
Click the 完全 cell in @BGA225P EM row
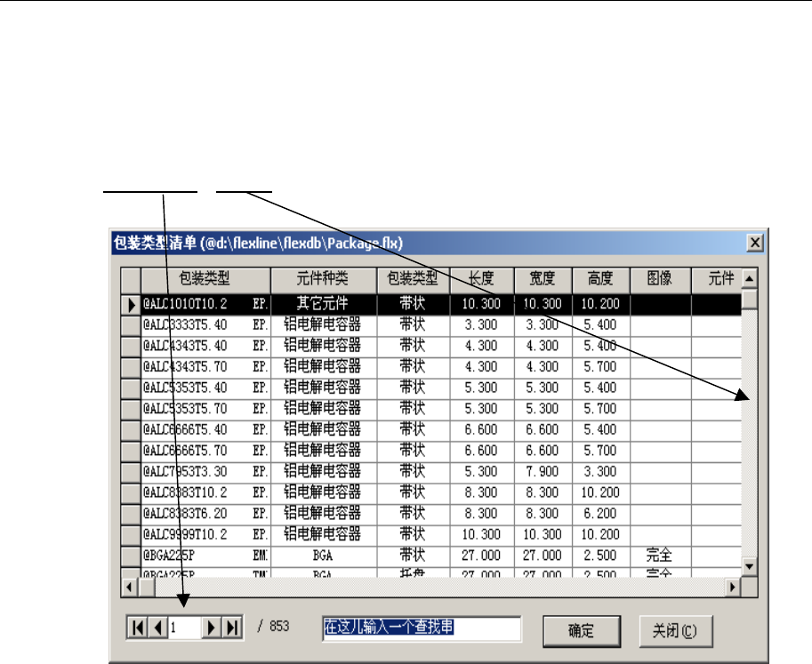660,556
